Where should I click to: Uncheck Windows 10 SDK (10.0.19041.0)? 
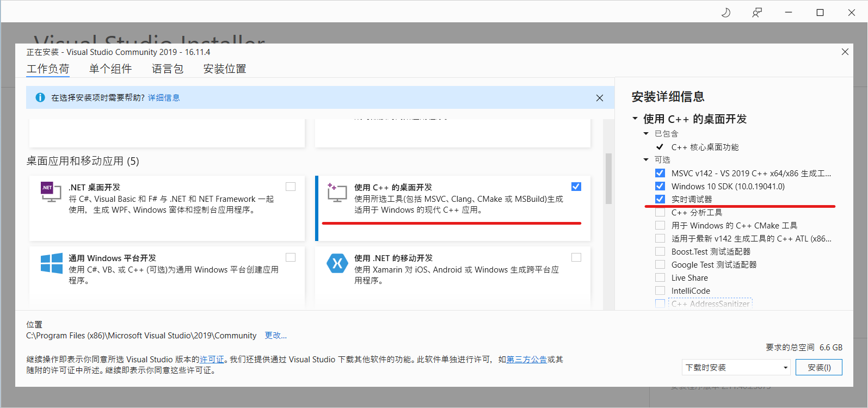pos(660,187)
